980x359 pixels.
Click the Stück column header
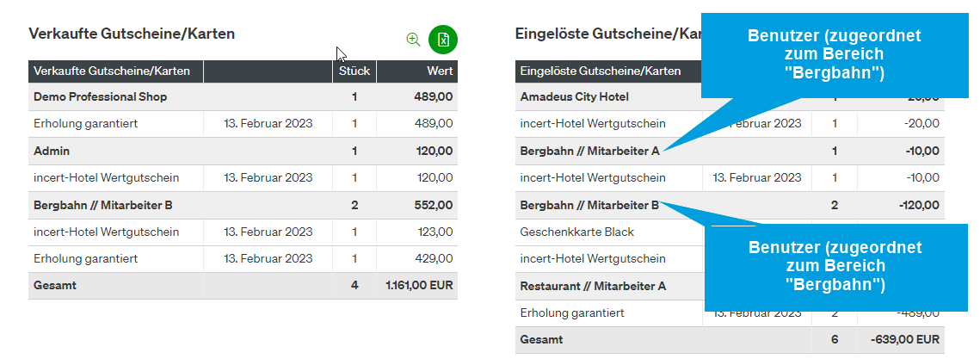tap(354, 71)
